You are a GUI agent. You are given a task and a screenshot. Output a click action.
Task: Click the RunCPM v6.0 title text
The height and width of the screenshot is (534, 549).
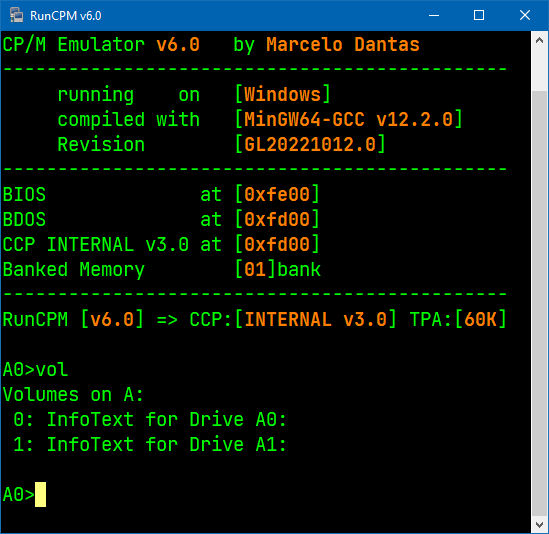[65, 16]
